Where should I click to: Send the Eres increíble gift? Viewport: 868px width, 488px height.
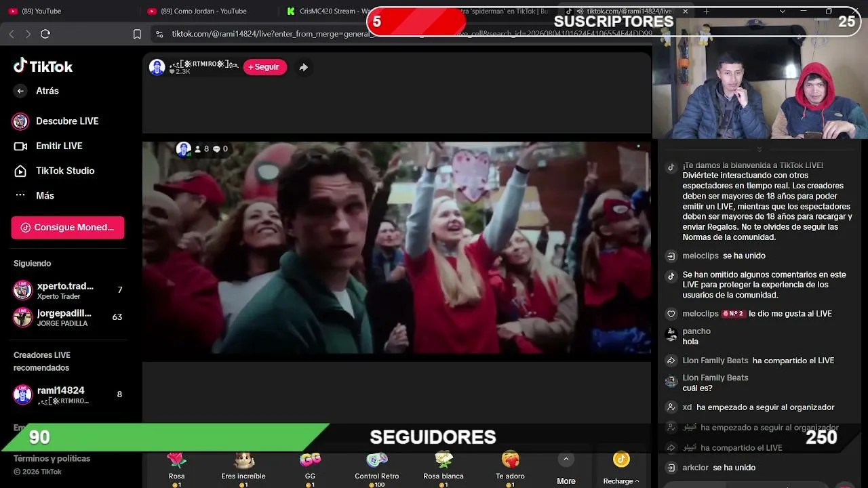point(243,468)
